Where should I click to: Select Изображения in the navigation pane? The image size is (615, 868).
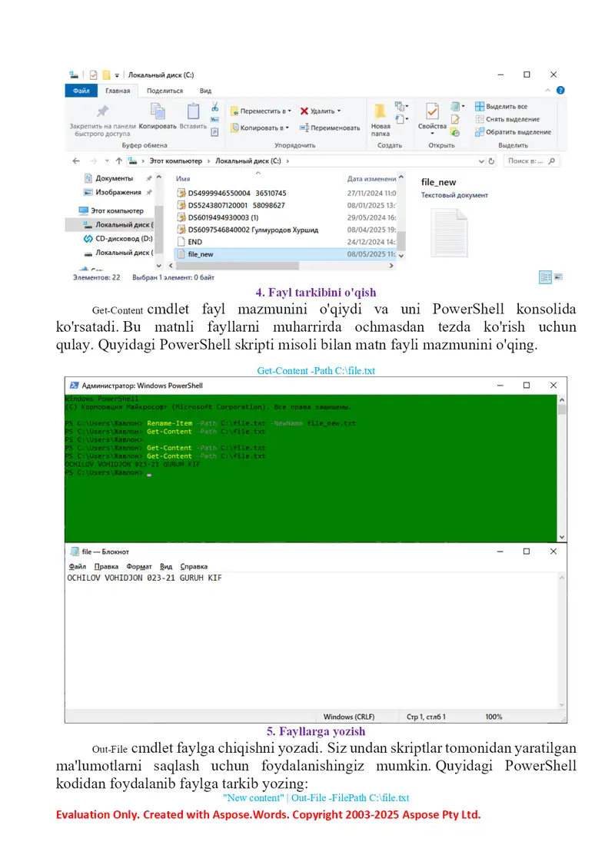coord(118,192)
